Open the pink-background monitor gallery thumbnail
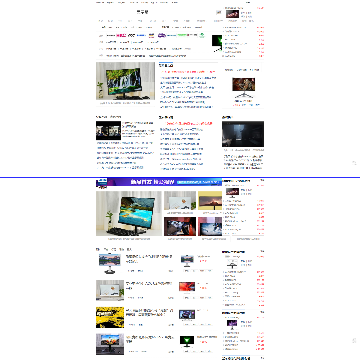The width and height of the screenshot is (360, 360). coord(210,227)
